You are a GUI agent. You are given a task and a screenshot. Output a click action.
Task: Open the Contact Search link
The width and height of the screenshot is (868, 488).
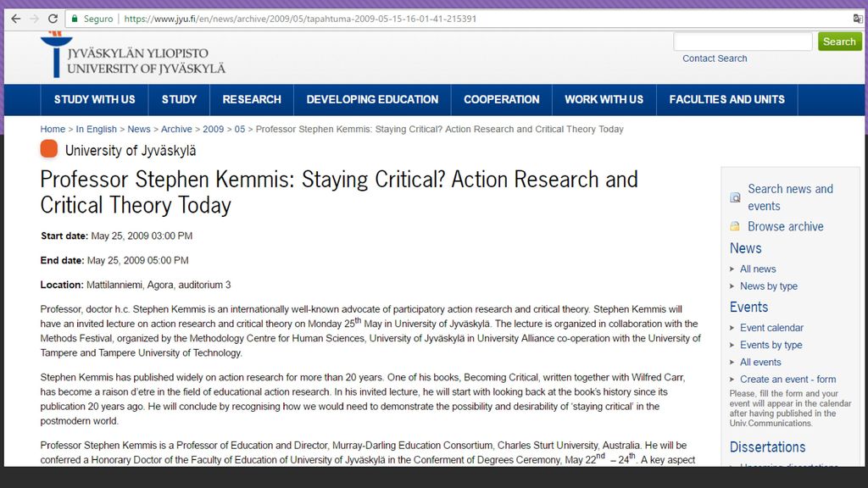coord(715,58)
